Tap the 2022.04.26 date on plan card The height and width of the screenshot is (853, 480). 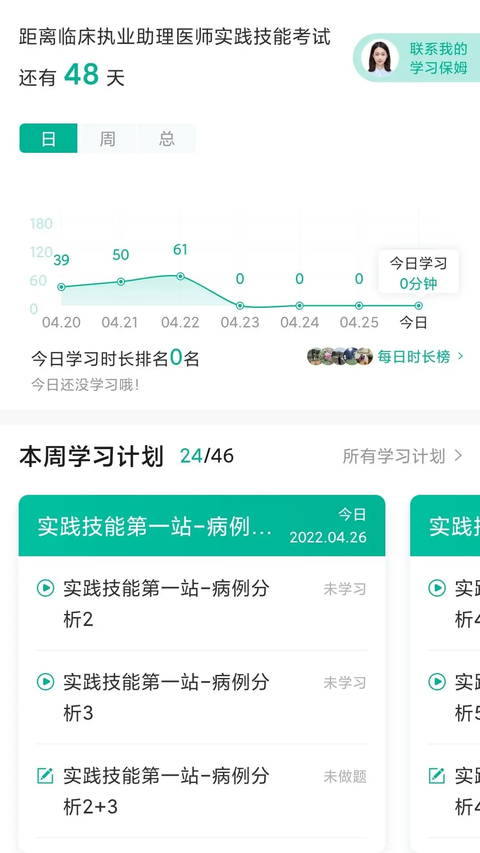328,537
